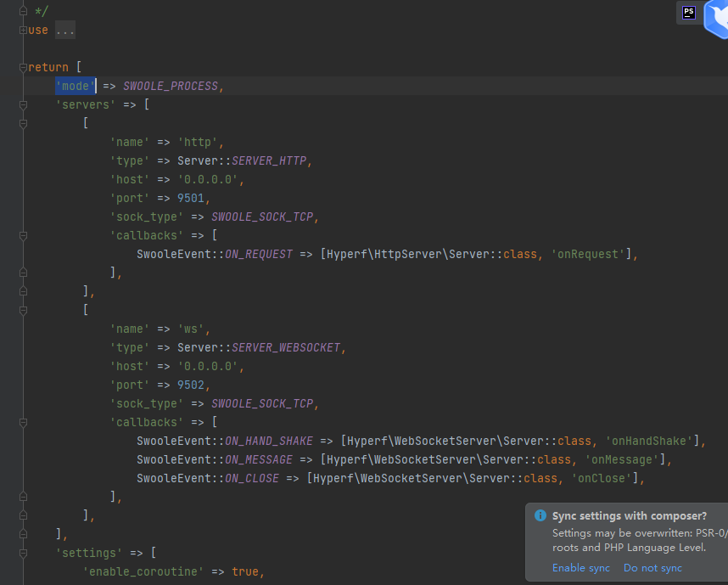
Task: Click the Enable sync link
Action: point(580,568)
